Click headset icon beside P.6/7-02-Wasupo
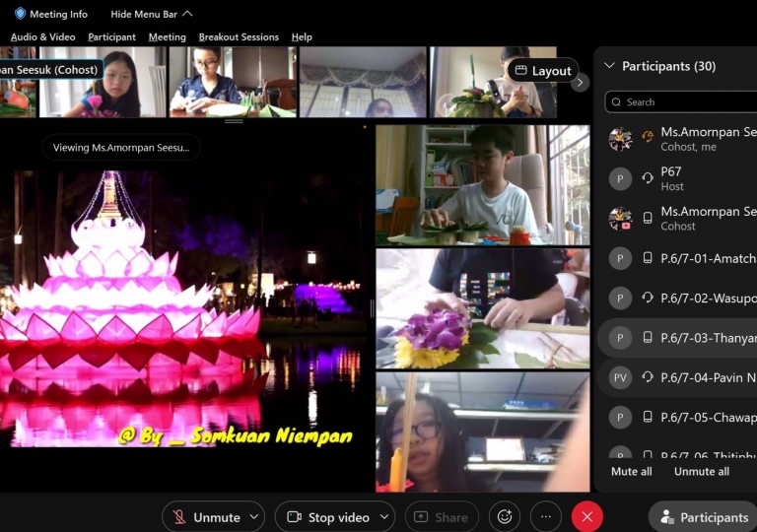The image size is (757, 532). coord(648,298)
